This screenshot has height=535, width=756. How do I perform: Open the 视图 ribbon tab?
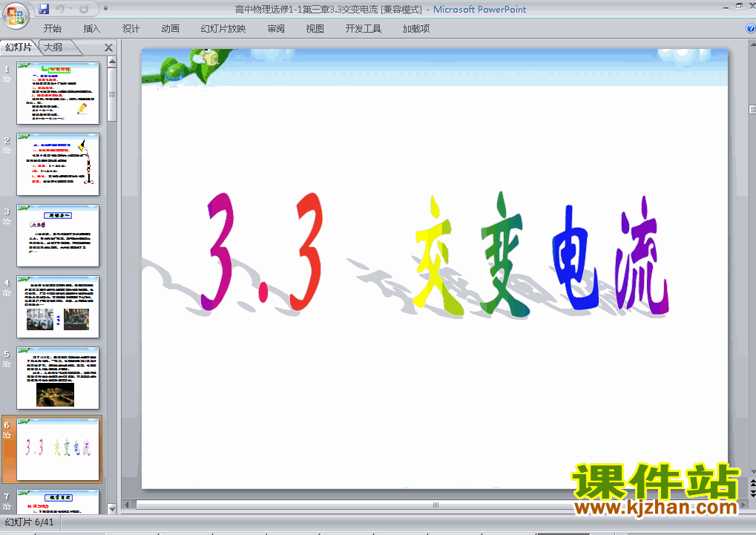pyautogui.click(x=315, y=28)
